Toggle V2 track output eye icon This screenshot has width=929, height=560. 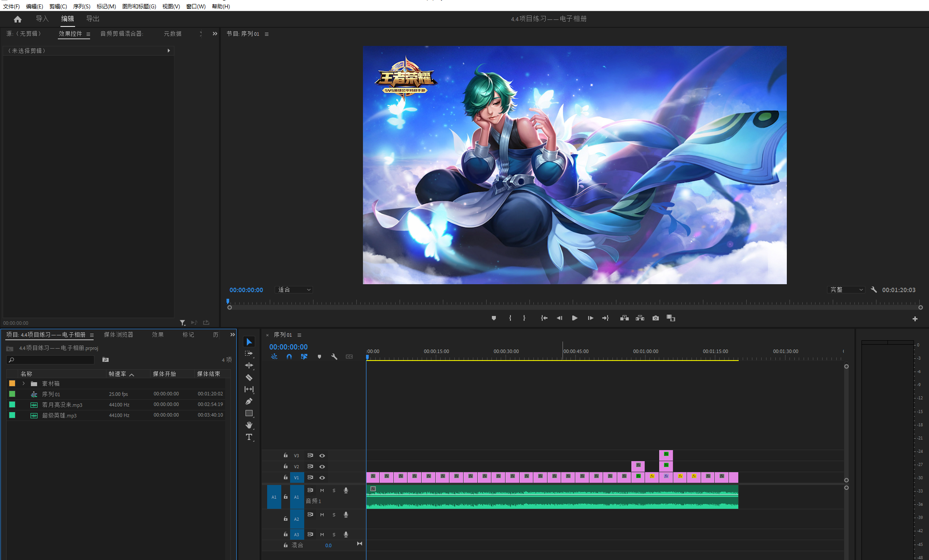[x=322, y=466]
